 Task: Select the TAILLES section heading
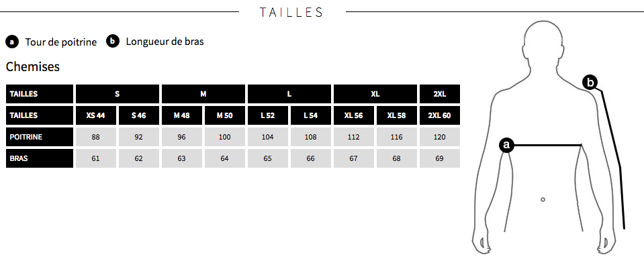click(291, 12)
